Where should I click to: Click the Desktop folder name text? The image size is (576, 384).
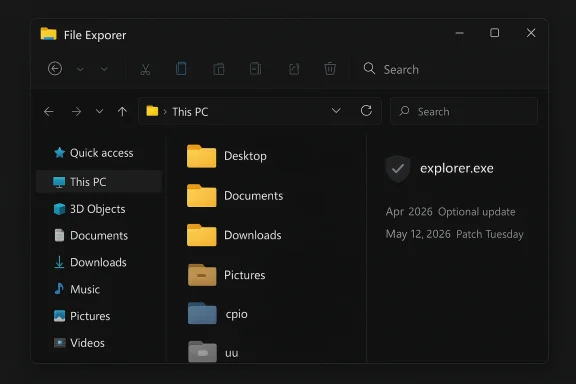245,156
